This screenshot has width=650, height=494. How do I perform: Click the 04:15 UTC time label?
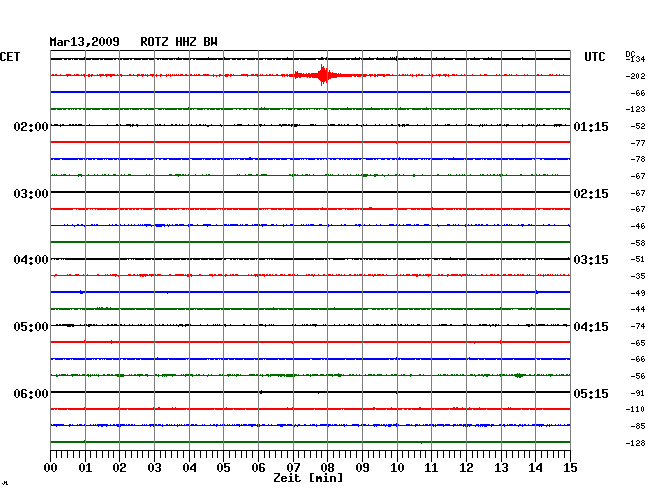pyautogui.click(x=591, y=327)
